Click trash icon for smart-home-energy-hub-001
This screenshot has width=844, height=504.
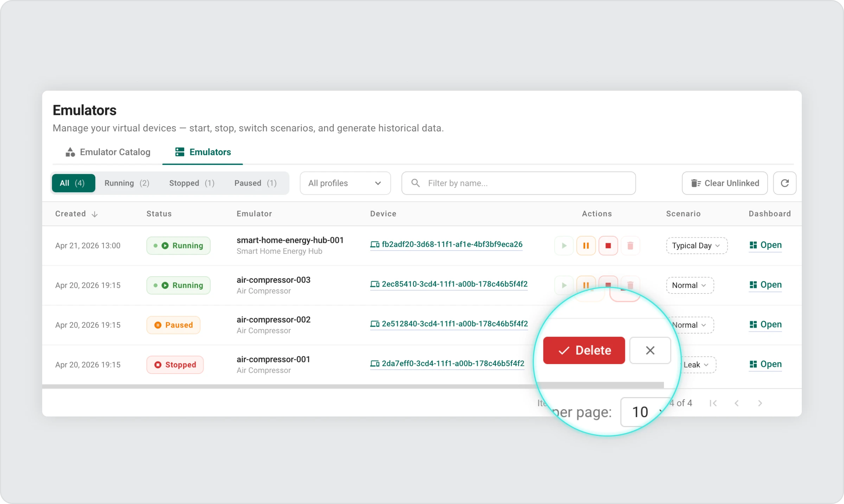pos(630,246)
